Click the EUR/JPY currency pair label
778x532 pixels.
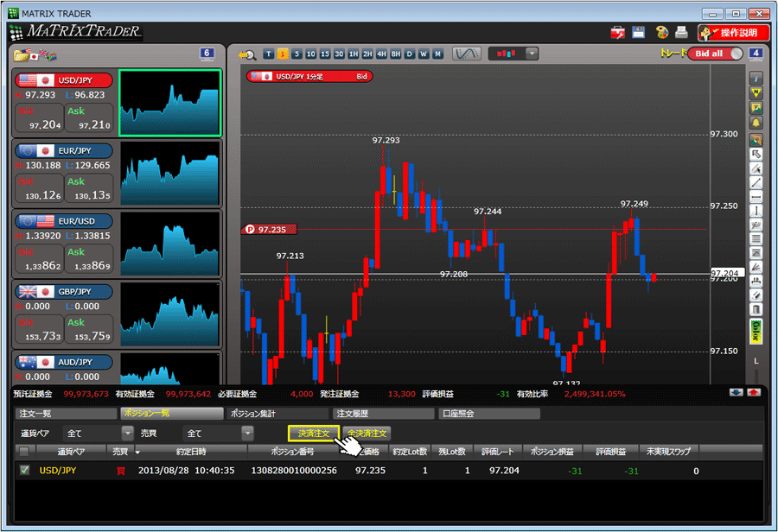tap(64, 151)
